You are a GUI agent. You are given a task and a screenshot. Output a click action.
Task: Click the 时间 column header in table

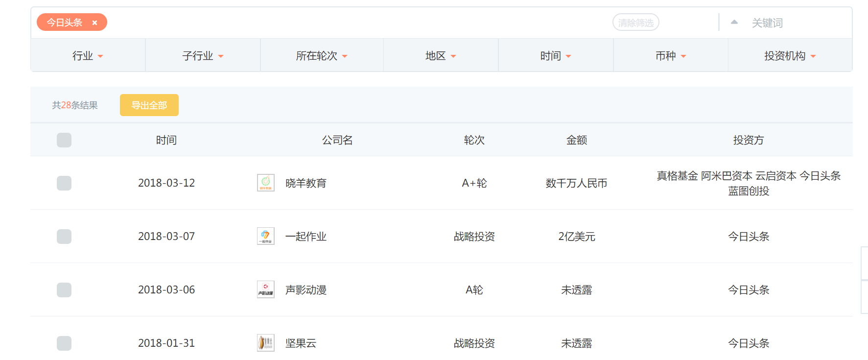166,140
